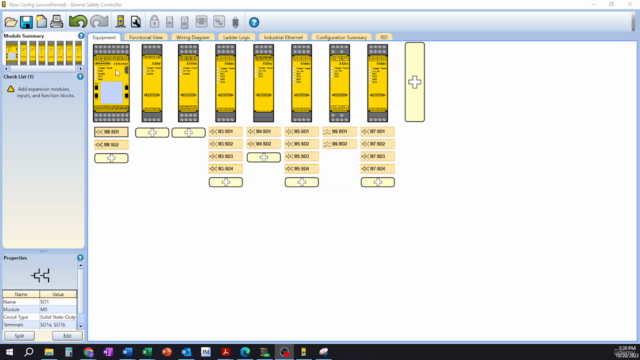Open project settings wrench icon
Image resolution: width=640 pixels, height=360 pixels.
pyautogui.click(x=136, y=22)
